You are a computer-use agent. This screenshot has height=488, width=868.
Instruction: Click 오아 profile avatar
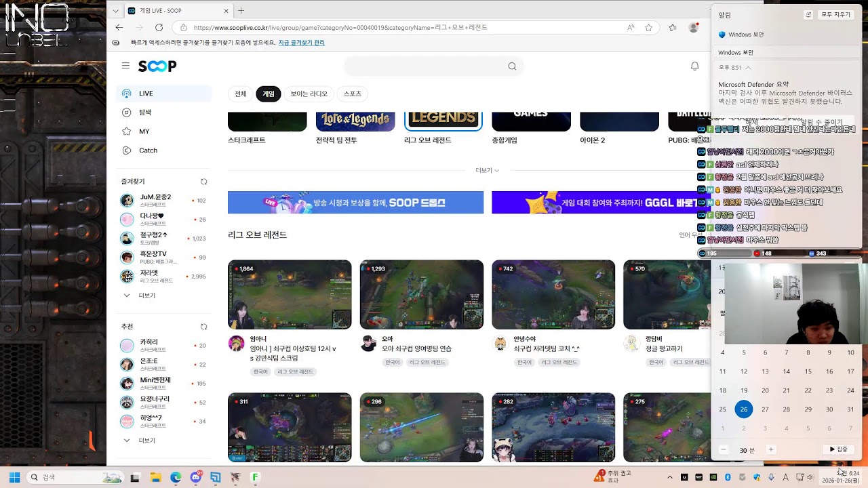click(368, 343)
